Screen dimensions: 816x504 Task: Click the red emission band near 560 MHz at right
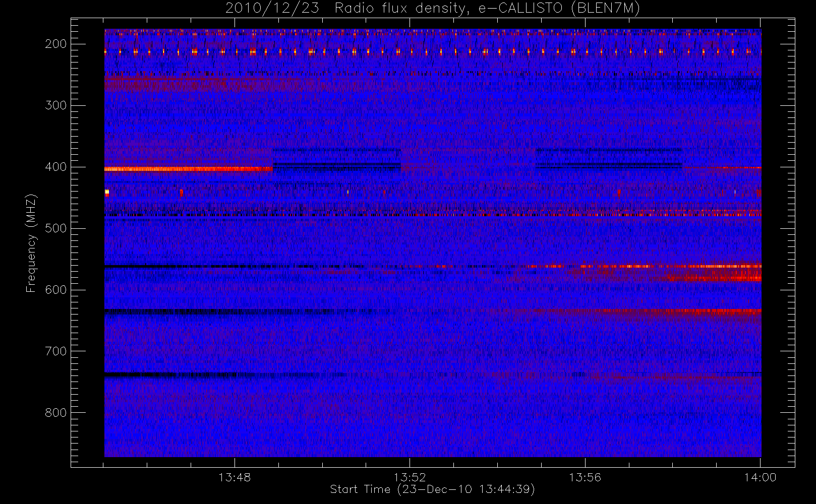(671, 266)
